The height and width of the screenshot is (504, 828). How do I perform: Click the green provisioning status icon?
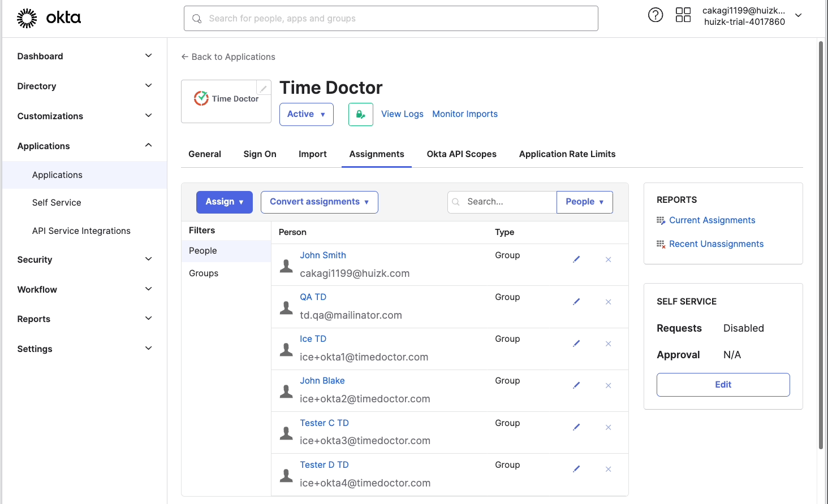click(x=360, y=114)
